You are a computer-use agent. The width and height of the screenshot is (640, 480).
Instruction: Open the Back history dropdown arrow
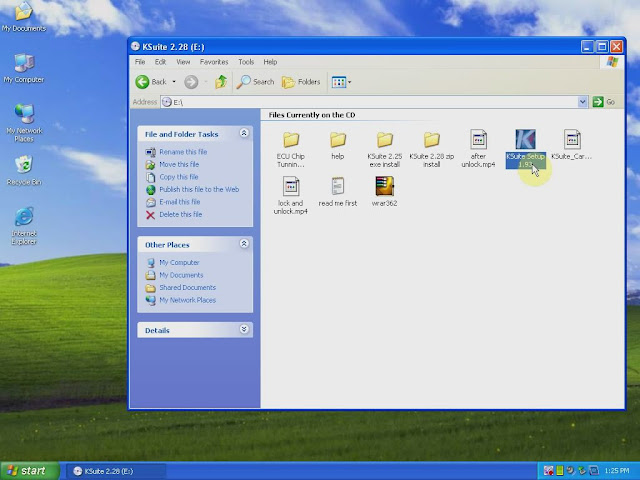coord(174,82)
